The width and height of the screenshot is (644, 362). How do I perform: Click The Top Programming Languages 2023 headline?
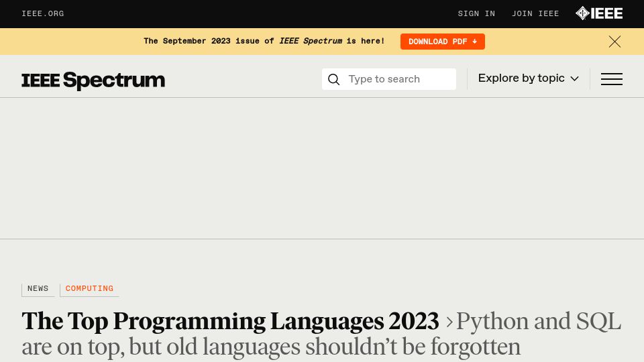coord(230,321)
